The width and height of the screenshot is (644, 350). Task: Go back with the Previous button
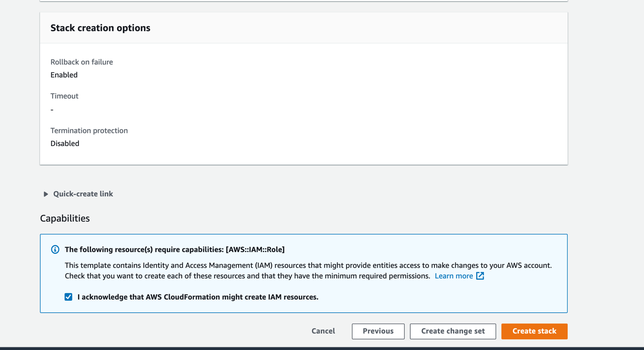(378, 331)
